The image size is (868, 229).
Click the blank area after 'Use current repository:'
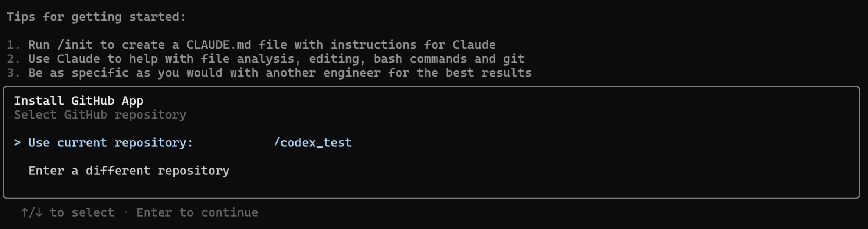click(x=233, y=143)
